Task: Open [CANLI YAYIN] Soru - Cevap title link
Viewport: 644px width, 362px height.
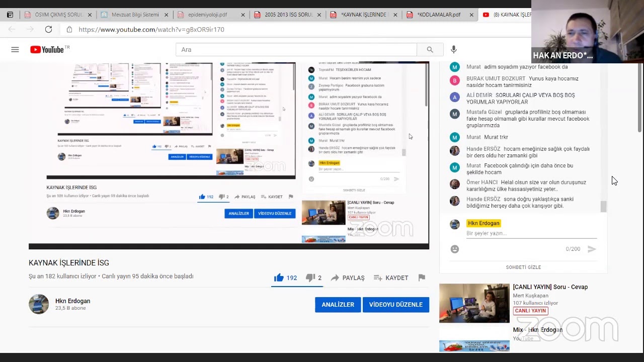Action: 550,287
